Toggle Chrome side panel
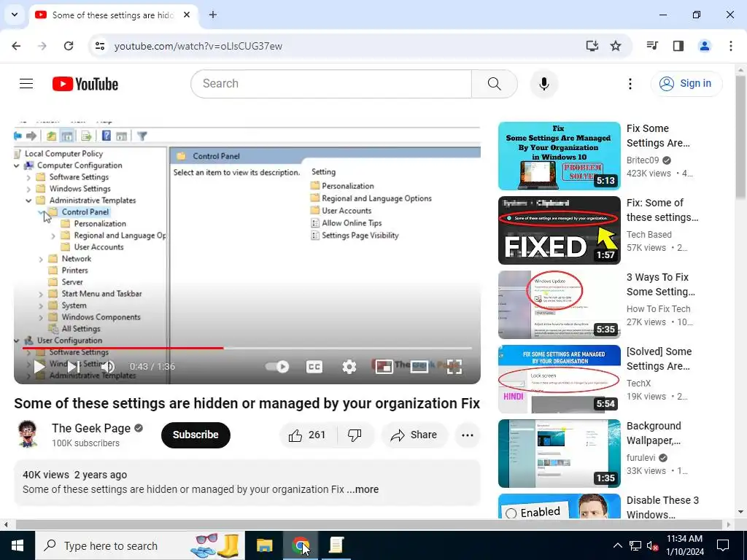 (x=678, y=46)
